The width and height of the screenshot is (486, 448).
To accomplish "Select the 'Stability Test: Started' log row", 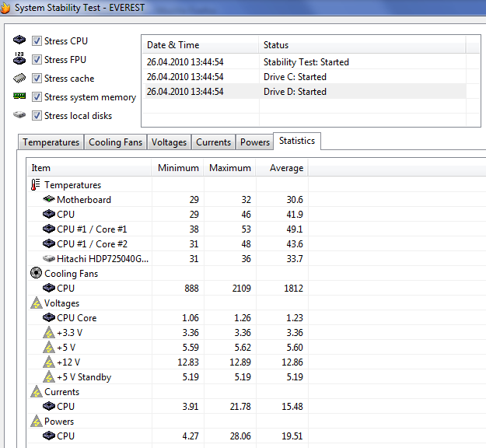I will coord(304,62).
